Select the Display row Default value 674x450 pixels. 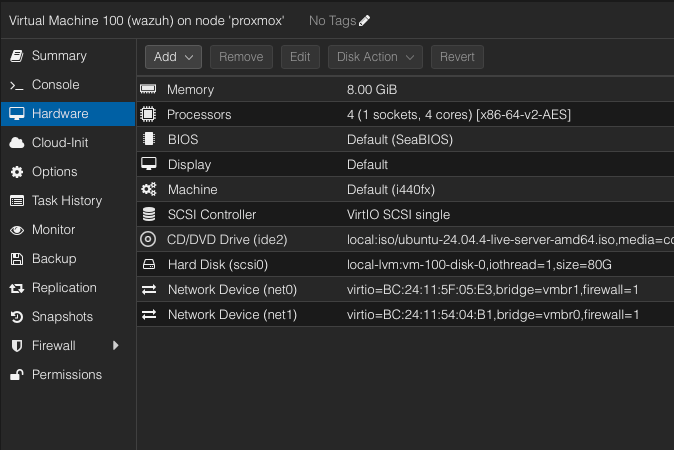[367, 165]
